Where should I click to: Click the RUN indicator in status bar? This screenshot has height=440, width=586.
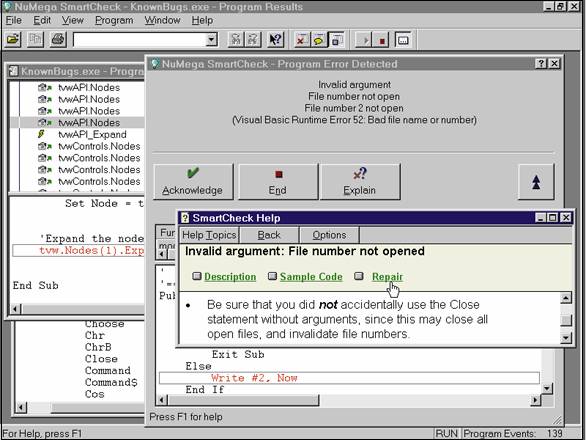[447, 434]
